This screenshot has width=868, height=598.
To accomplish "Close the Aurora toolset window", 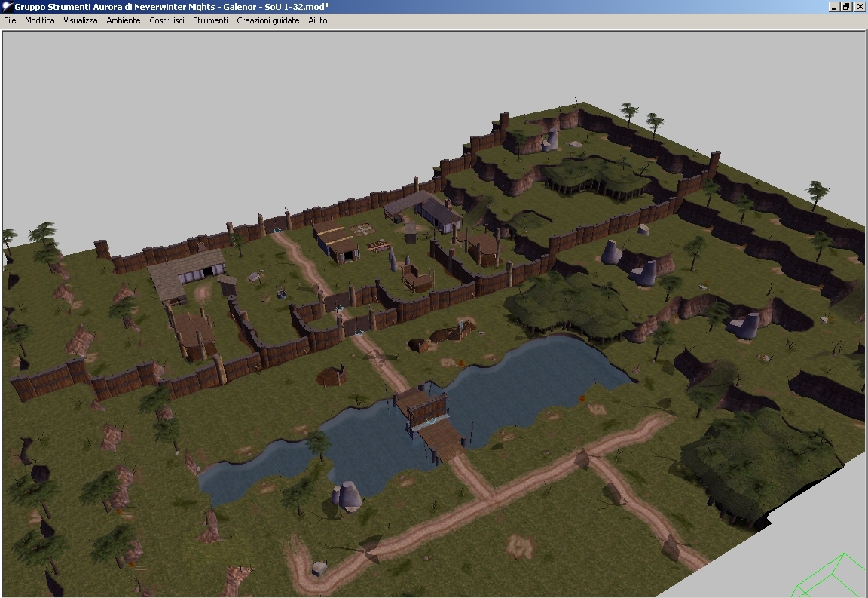I will point(859,7).
